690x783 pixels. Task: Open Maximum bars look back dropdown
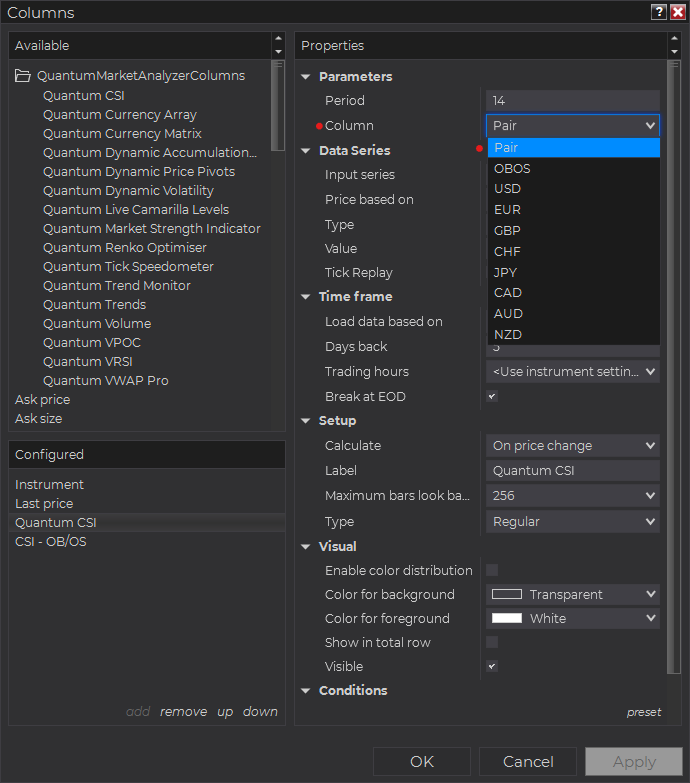[x=573, y=495]
